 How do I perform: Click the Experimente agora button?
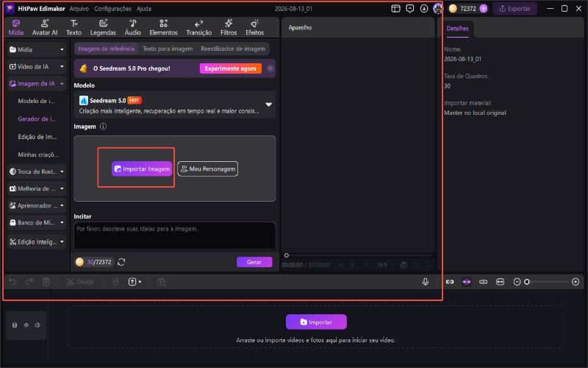[x=230, y=68]
